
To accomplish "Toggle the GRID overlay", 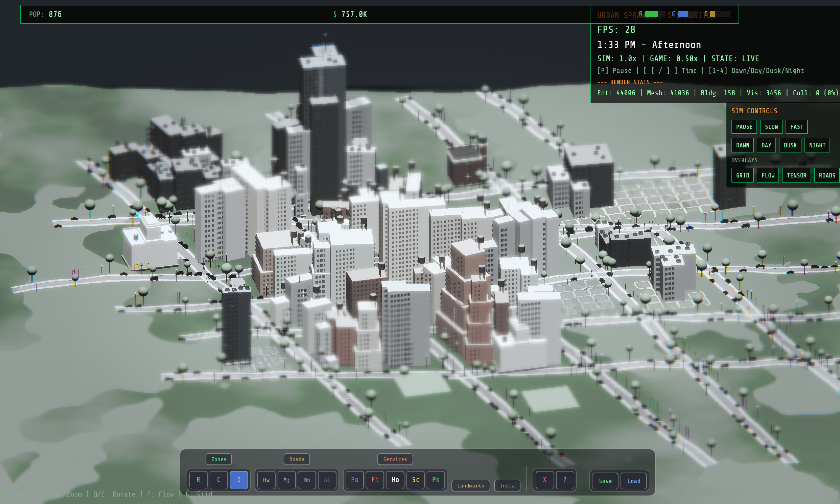I will (743, 175).
